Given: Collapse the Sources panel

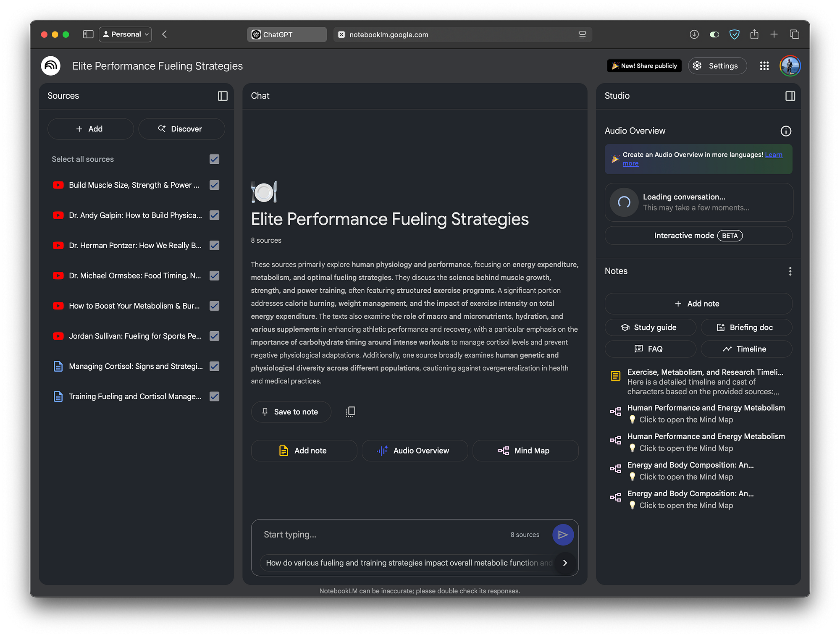Looking at the screenshot, I should tap(222, 96).
